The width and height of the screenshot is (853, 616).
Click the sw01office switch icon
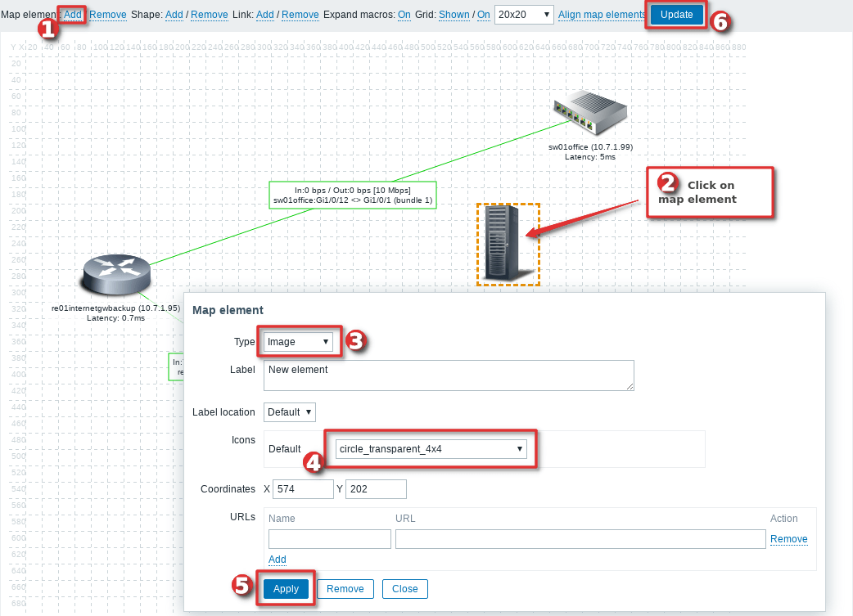pos(589,114)
